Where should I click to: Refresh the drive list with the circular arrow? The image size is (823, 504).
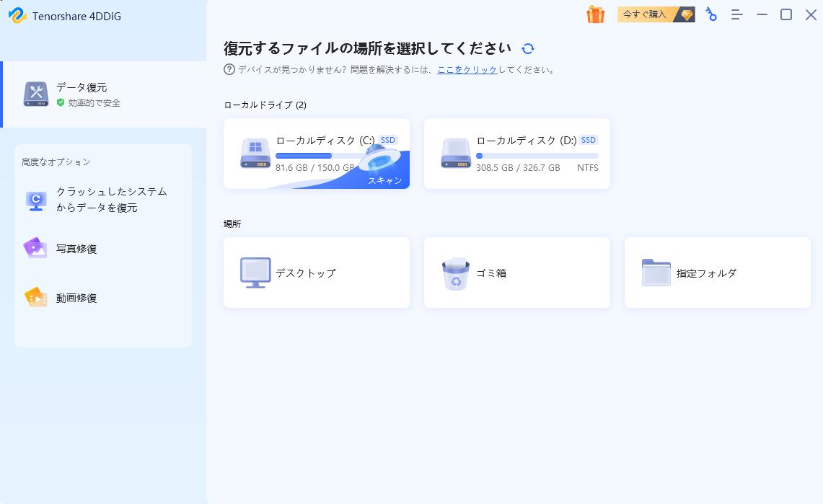(x=529, y=48)
